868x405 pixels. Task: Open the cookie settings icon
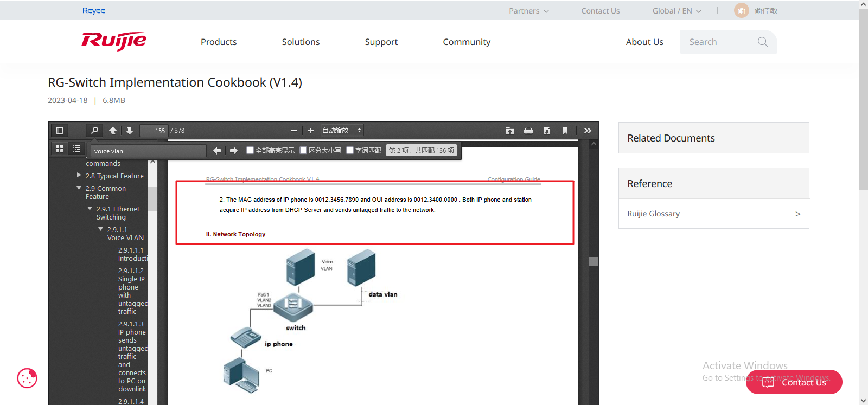click(x=27, y=378)
